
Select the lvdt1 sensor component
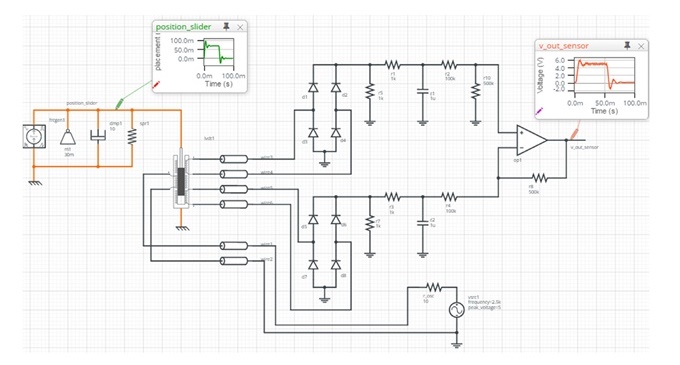tap(181, 179)
